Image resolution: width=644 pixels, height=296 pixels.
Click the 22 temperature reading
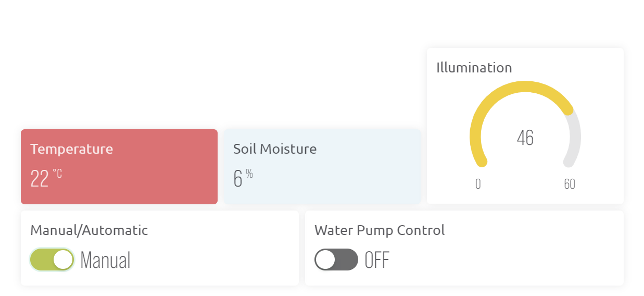click(40, 179)
